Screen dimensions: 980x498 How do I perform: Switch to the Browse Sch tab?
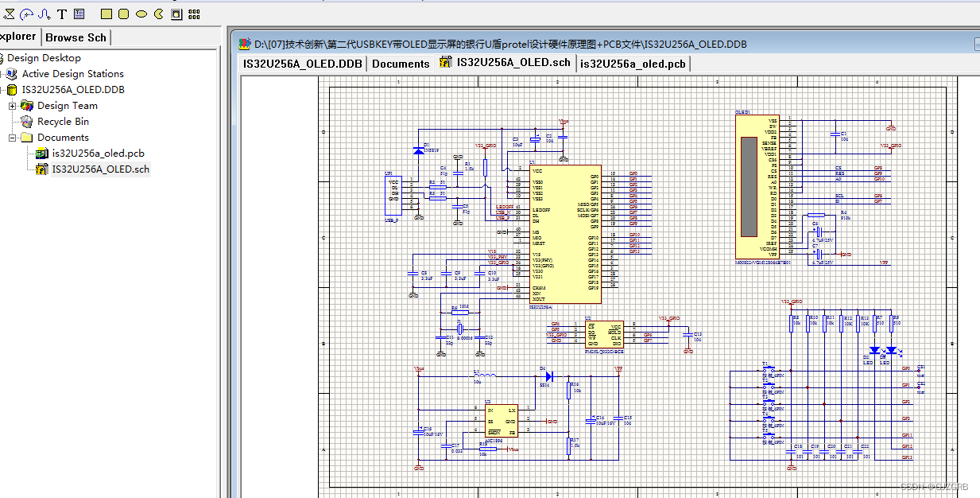(75, 37)
